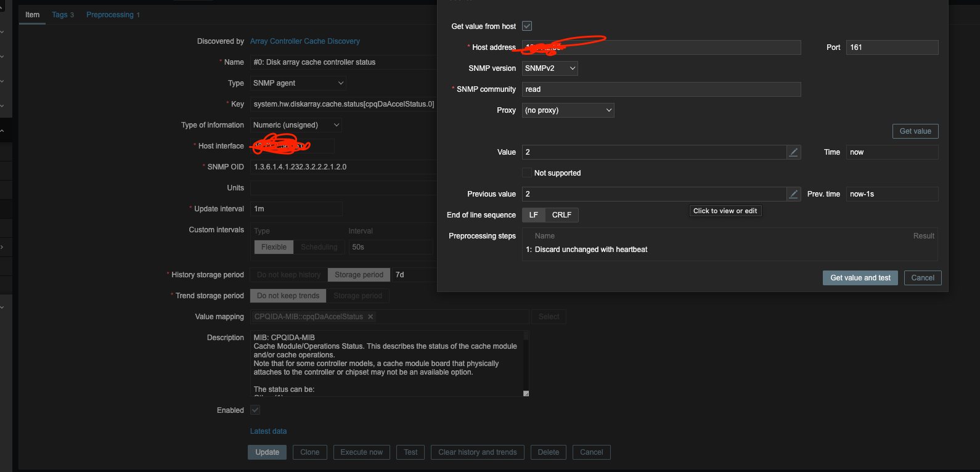Screen dimensions: 980x472
Task: Switch to the Item tab
Action: point(32,15)
